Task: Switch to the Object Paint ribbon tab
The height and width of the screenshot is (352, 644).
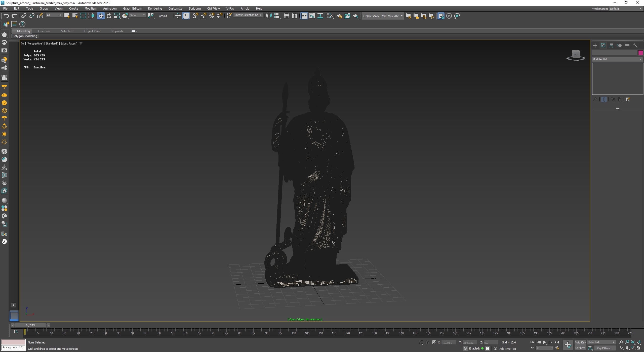Action: click(x=92, y=31)
